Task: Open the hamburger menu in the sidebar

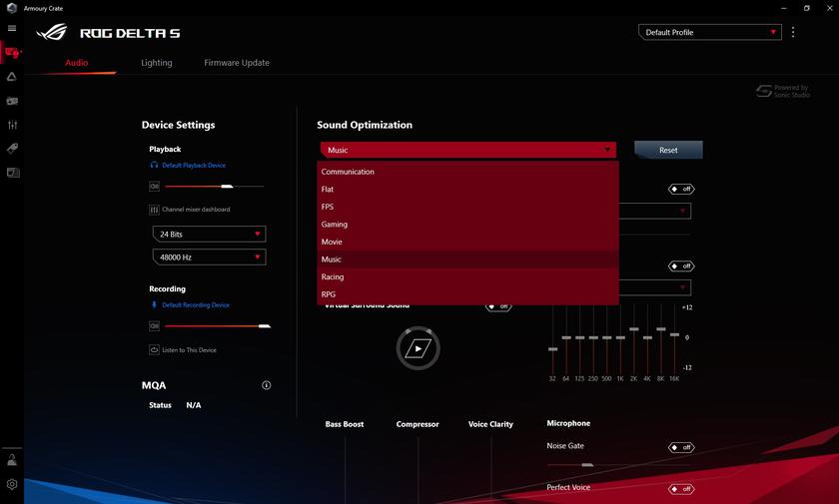Action: pos(12,28)
